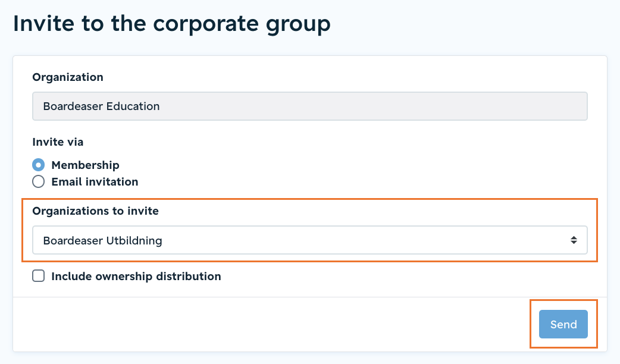Click the word group in the page heading
The width and height of the screenshot is (620, 364).
click(x=298, y=25)
